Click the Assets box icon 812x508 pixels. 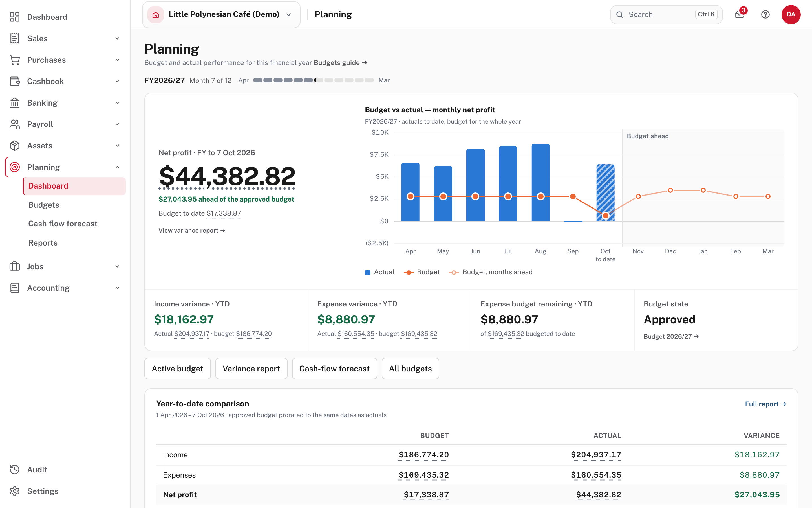pyautogui.click(x=14, y=146)
